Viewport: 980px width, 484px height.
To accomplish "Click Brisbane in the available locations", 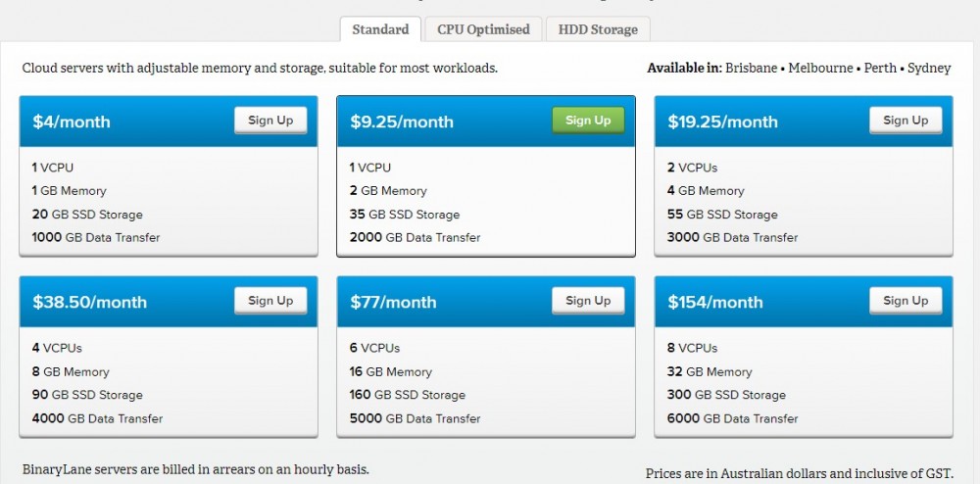I will [751, 69].
